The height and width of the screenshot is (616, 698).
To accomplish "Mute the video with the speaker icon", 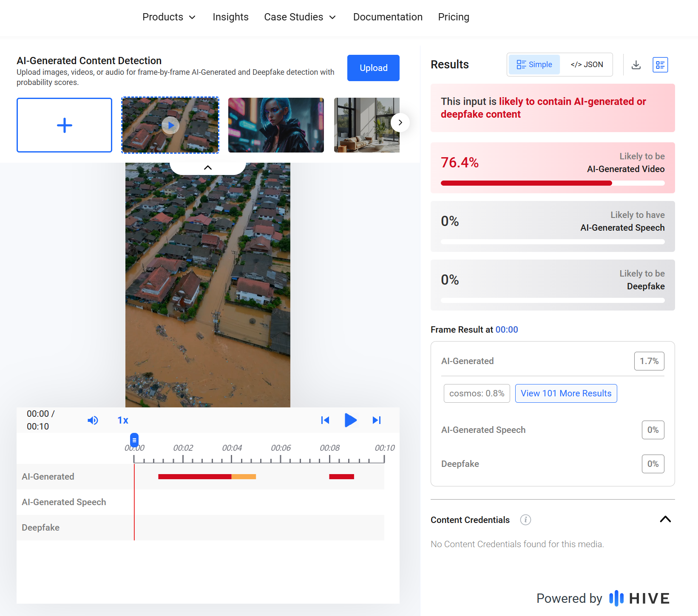I will point(93,420).
